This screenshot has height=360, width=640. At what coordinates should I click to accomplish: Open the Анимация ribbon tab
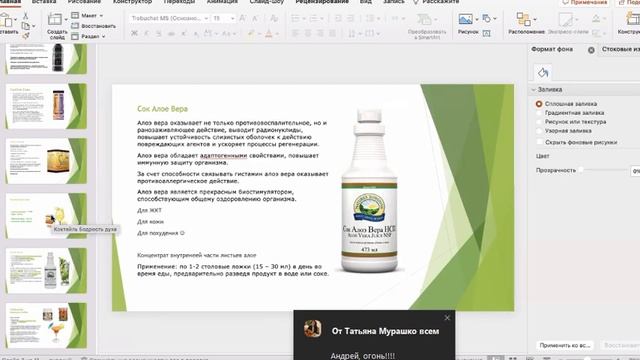tap(222, 2)
